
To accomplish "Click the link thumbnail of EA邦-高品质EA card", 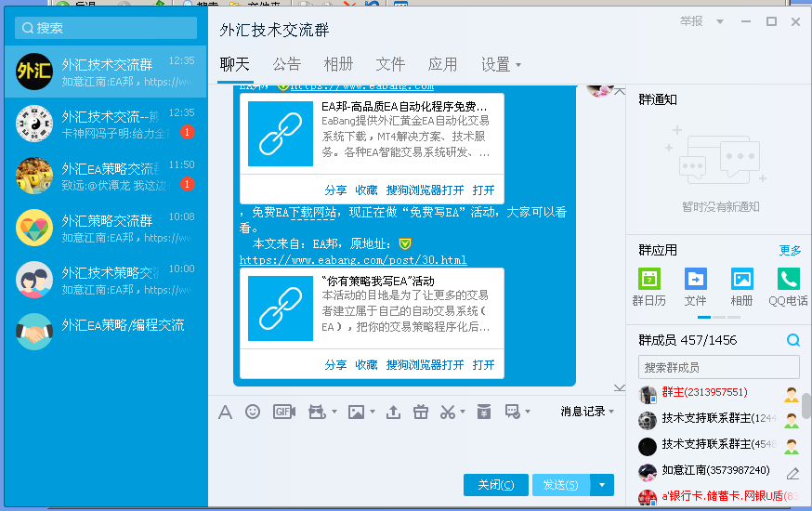I will click(x=281, y=134).
